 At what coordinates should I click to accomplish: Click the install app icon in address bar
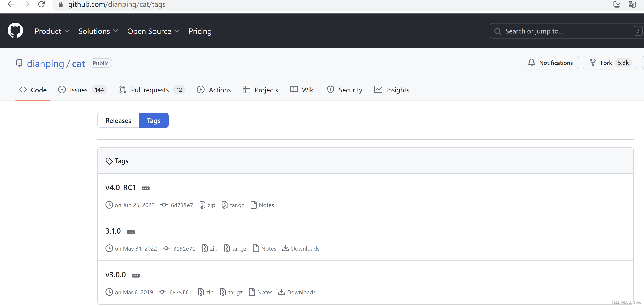[x=617, y=4]
